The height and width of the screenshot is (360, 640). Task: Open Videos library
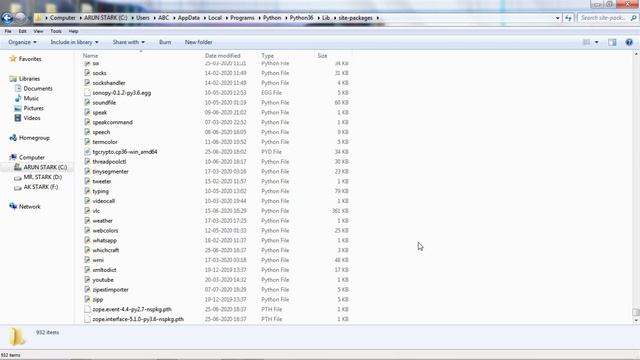[32, 118]
